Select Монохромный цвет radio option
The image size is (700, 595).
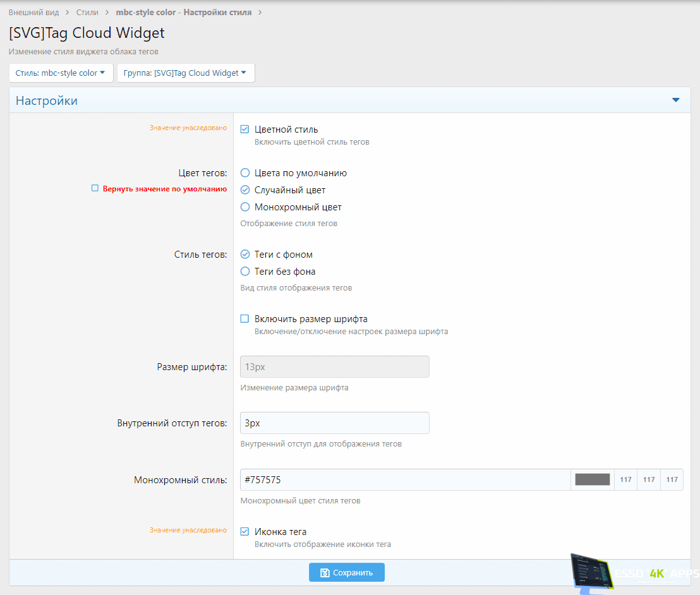[x=245, y=207]
